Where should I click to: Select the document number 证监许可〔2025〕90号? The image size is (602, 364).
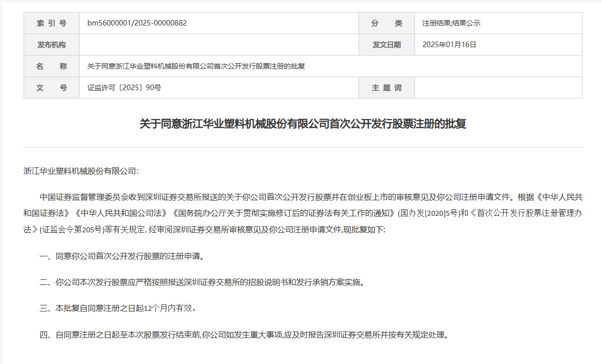click(x=124, y=88)
